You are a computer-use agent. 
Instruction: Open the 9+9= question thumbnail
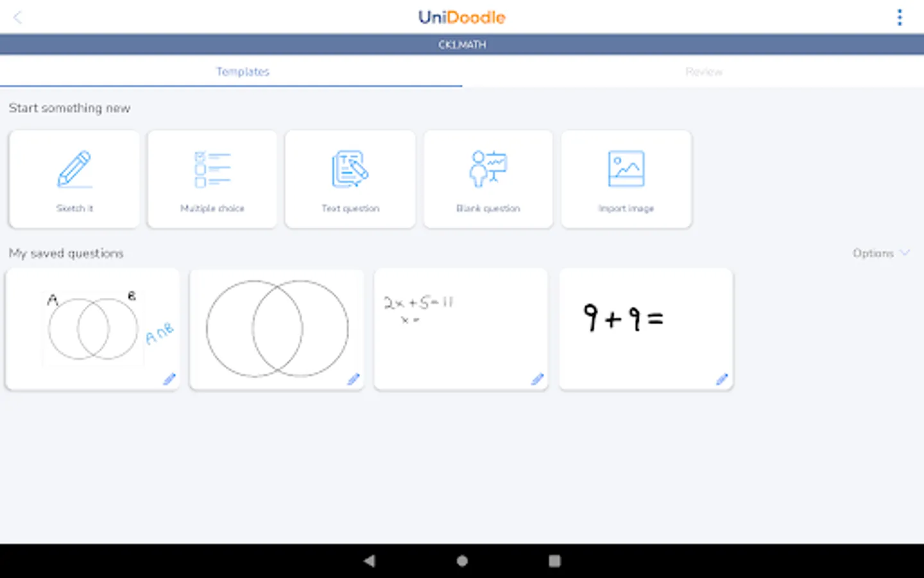click(x=646, y=329)
